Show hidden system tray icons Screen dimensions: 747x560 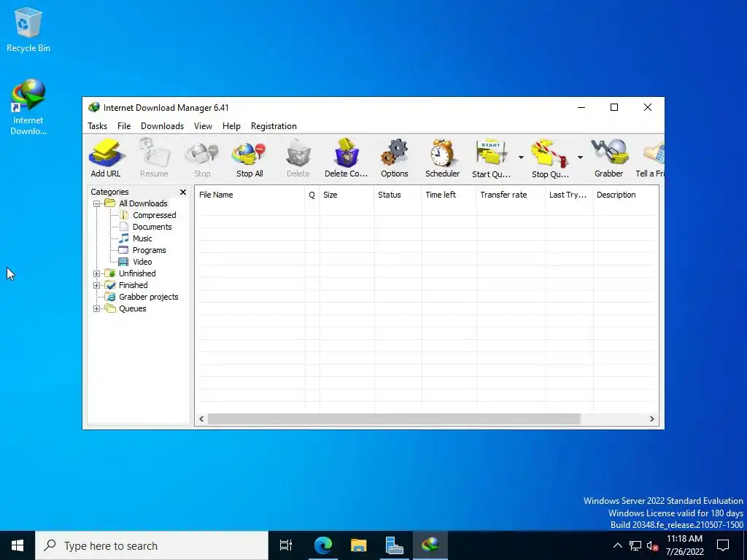coord(617,545)
